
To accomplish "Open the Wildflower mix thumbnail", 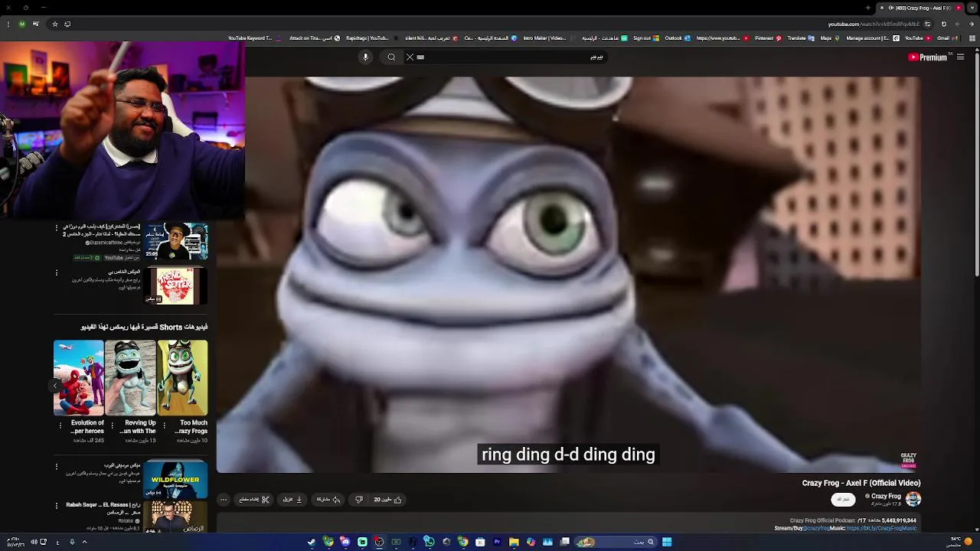I will coord(175,478).
